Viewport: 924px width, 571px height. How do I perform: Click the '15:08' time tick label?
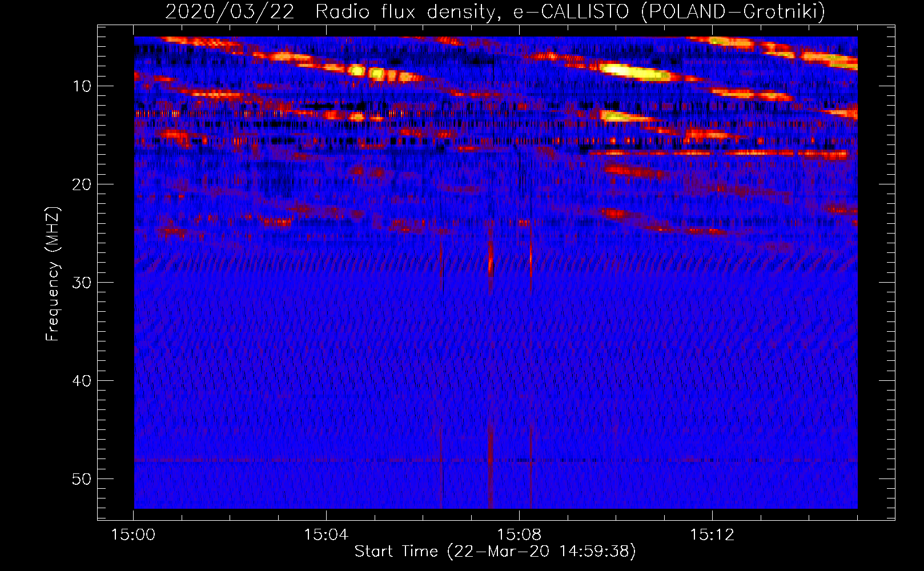[x=519, y=535]
